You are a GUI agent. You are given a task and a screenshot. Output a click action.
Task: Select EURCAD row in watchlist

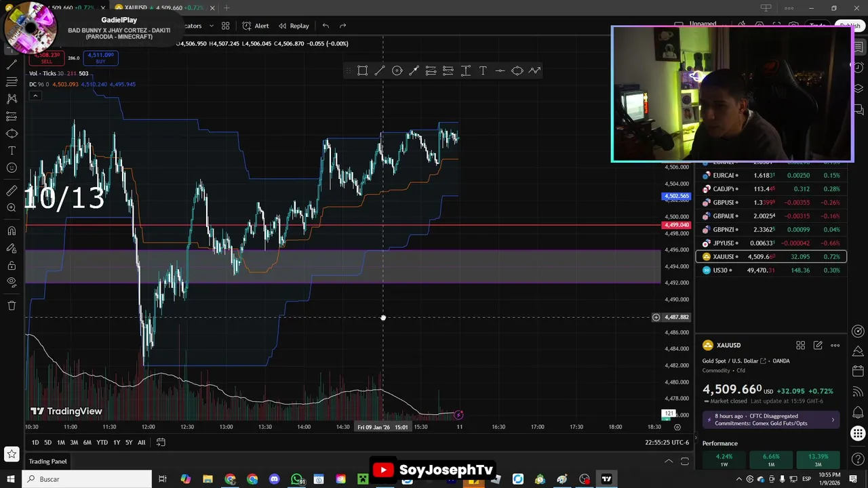[771, 176]
